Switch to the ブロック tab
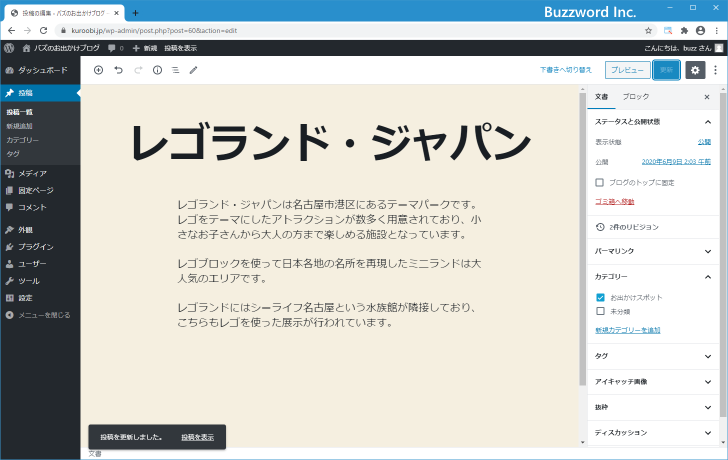The image size is (728, 460). [636, 97]
